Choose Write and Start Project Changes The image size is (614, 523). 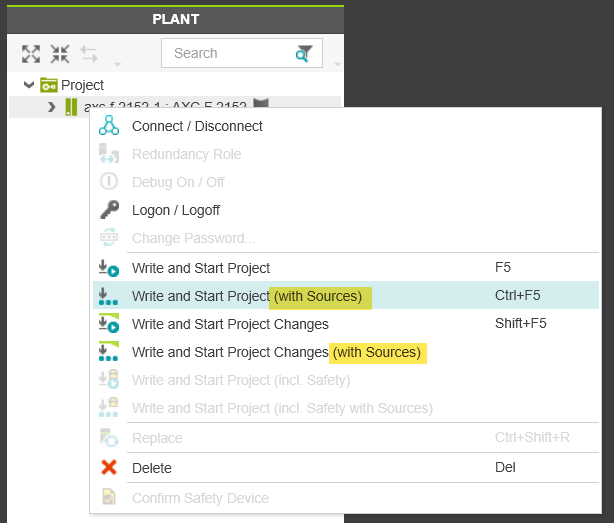230,324
